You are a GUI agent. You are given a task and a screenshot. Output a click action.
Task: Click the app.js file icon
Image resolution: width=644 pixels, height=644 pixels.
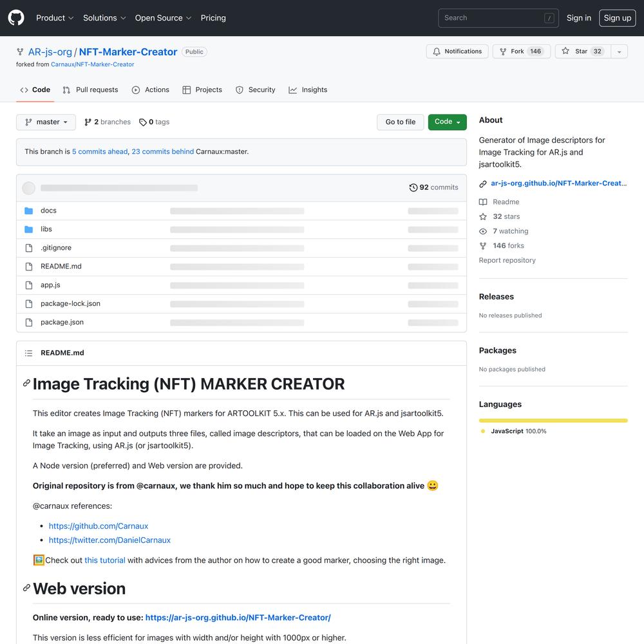[29, 285]
